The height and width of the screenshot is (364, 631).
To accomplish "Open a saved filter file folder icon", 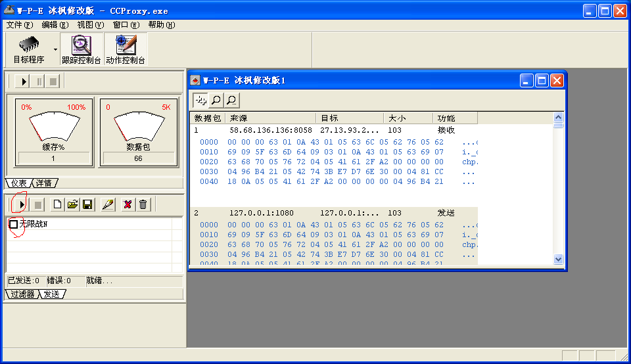I will pos(72,205).
